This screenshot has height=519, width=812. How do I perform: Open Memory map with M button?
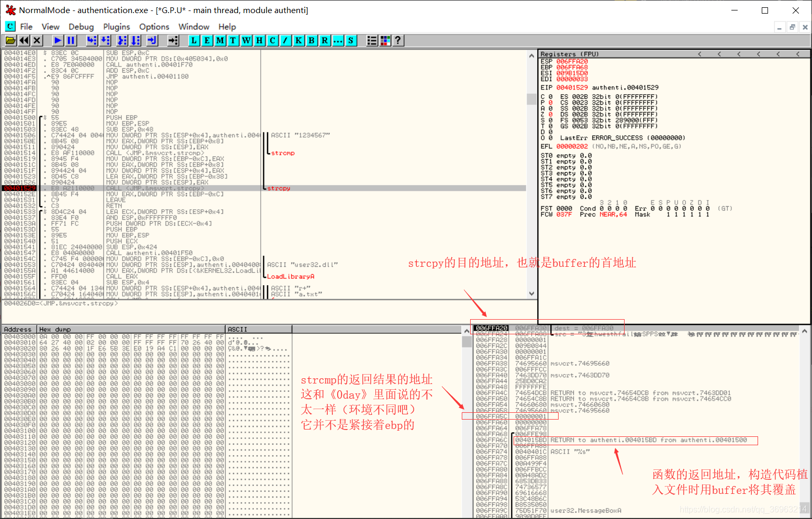[x=220, y=40]
